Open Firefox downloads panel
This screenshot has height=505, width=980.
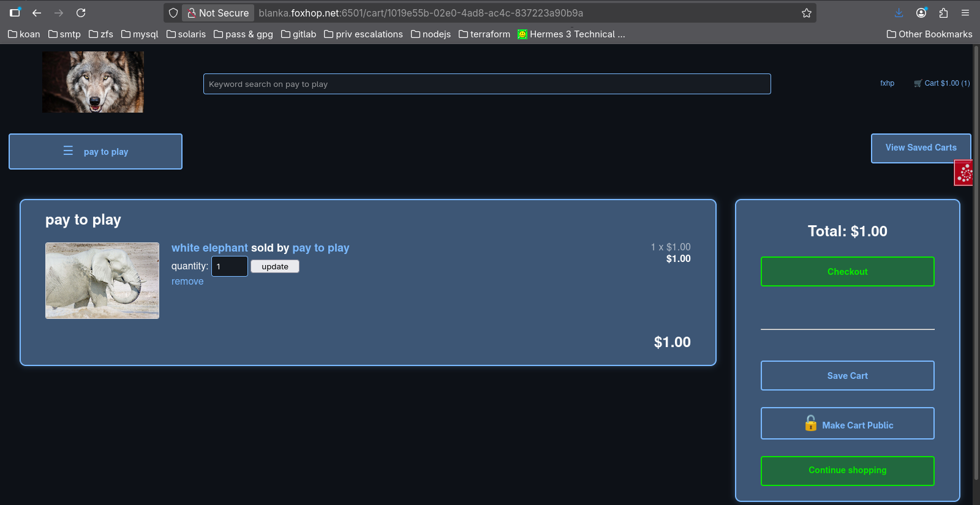(x=899, y=13)
